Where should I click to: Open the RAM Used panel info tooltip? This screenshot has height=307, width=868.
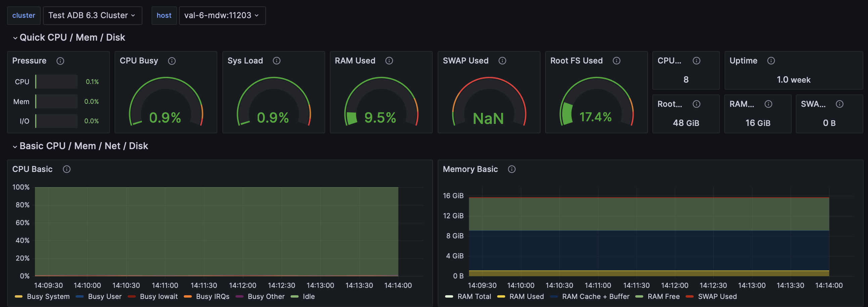pyautogui.click(x=389, y=61)
